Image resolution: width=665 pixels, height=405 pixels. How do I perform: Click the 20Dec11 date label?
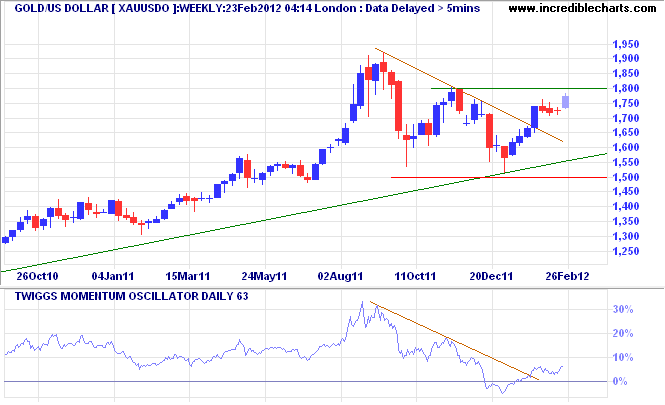[x=491, y=277]
